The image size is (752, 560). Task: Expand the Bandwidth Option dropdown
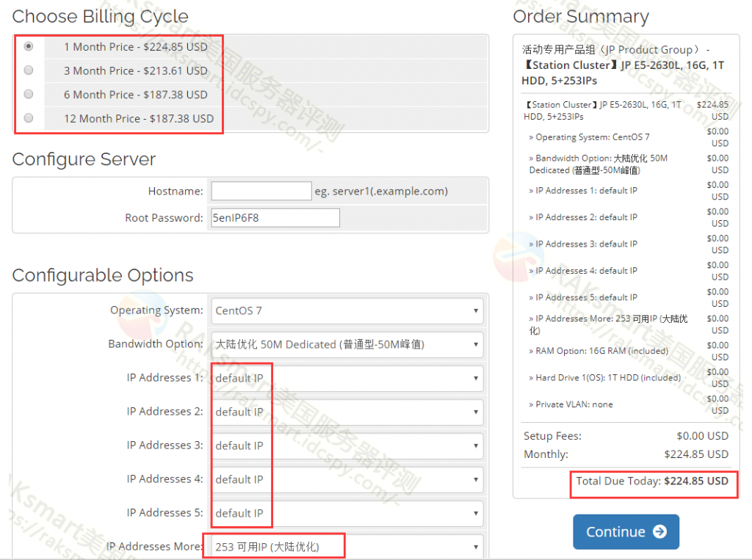point(347,344)
